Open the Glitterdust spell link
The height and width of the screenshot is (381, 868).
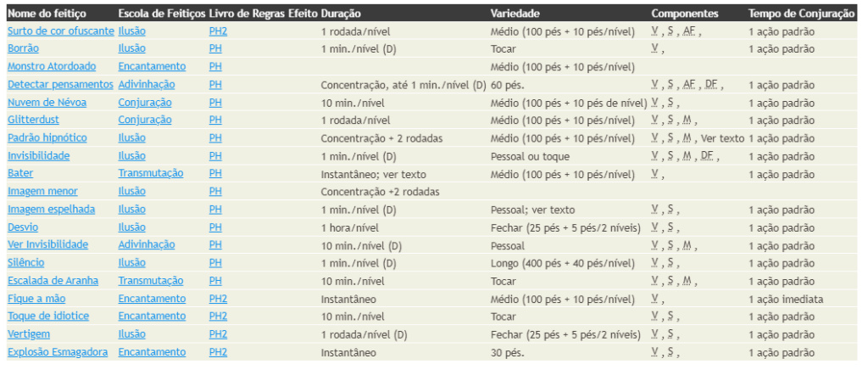tap(33, 120)
